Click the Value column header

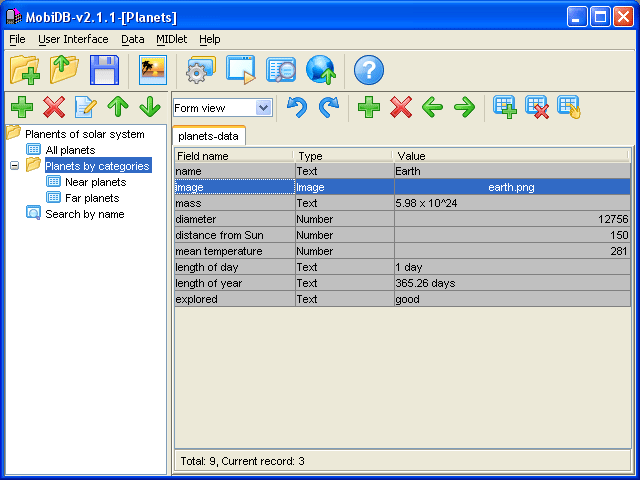512,156
